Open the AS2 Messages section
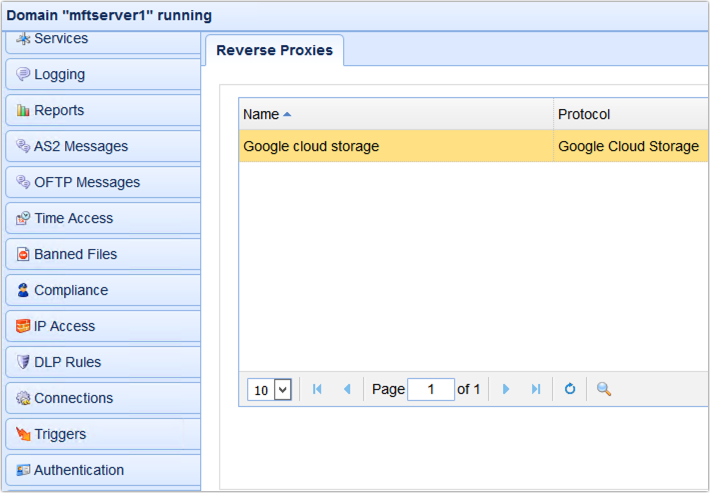710x493 pixels. (x=81, y=146)
